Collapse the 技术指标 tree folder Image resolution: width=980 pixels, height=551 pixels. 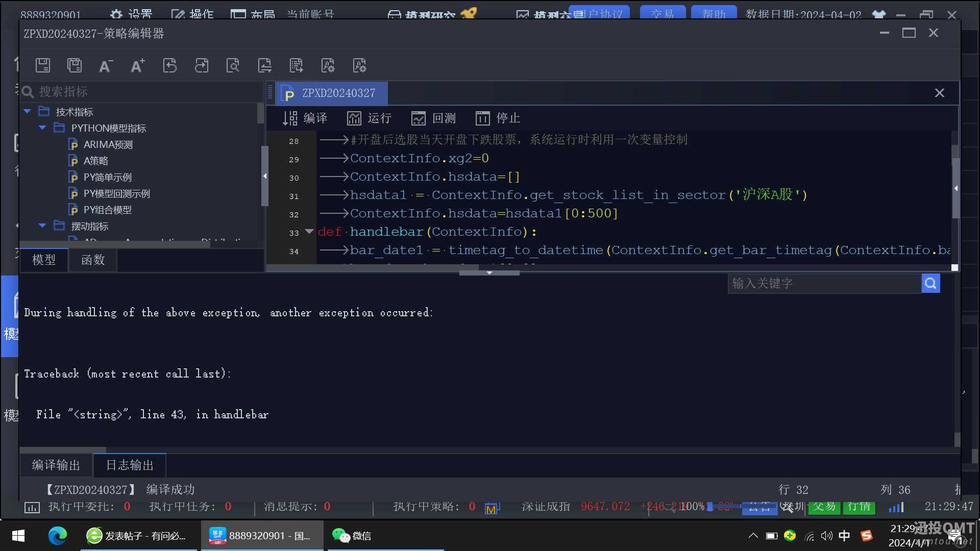pos(28,111)
